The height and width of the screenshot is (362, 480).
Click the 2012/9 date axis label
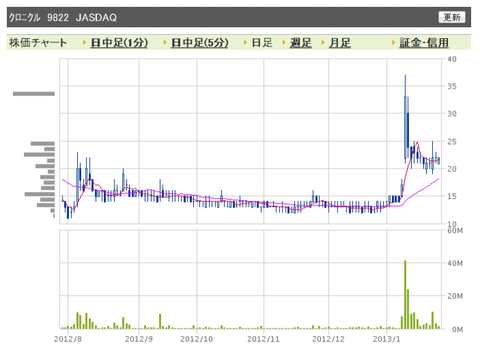[x=139, y=339]
